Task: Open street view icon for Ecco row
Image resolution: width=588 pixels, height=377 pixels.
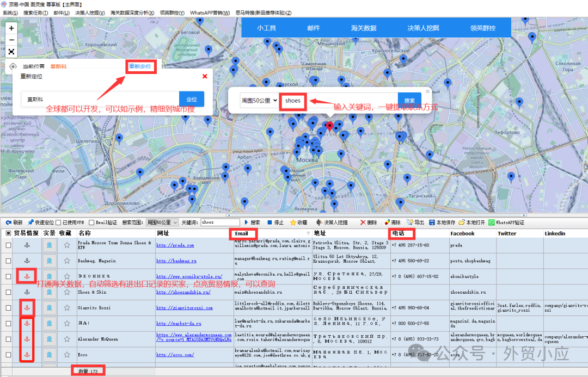Action: (x=49, y=355)
